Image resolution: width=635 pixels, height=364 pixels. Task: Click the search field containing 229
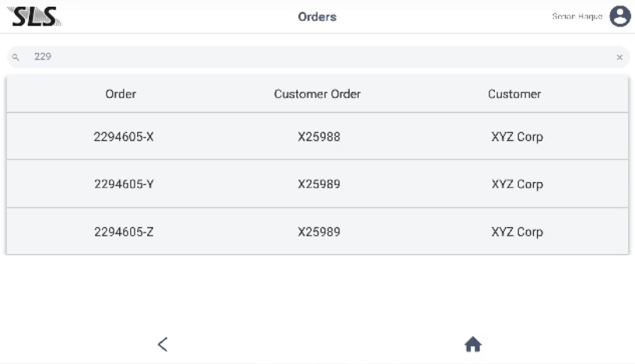tap(311, 57)
